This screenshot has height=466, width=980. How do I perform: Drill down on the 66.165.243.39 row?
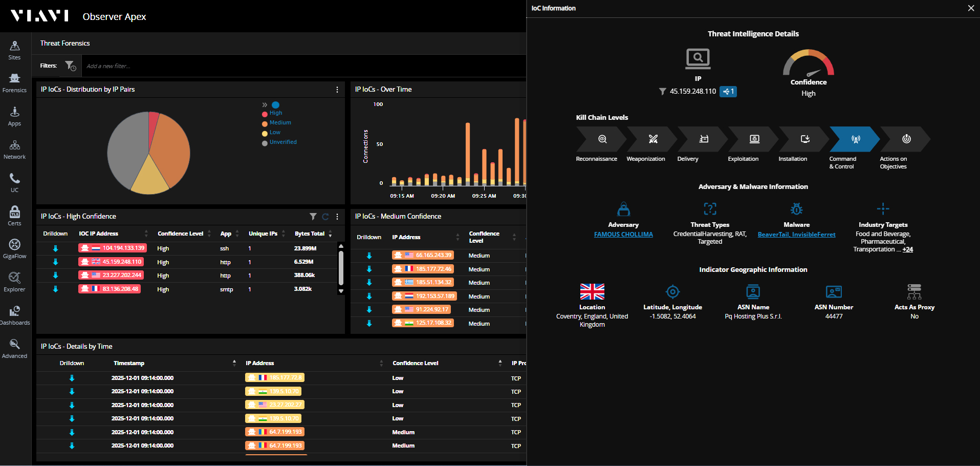point(369,256)
